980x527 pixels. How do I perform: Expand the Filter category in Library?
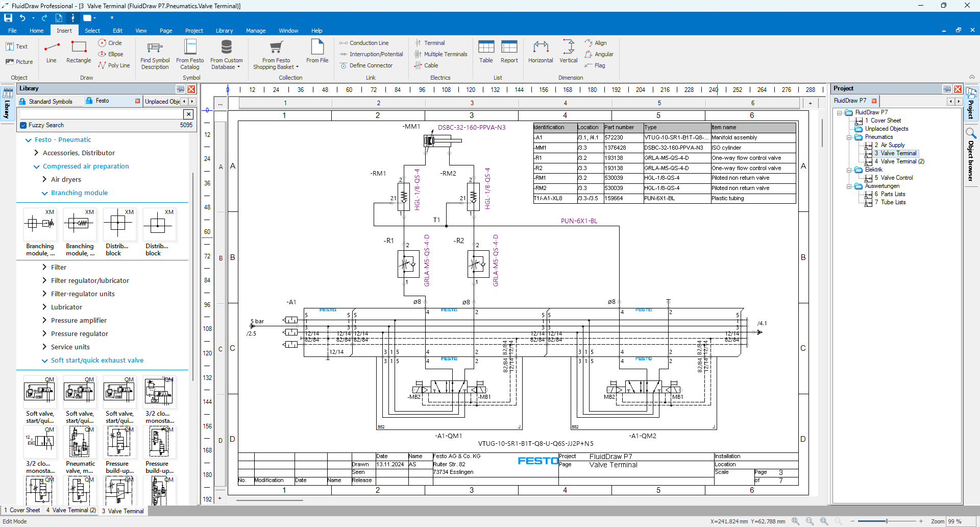[x=45, y=267]
